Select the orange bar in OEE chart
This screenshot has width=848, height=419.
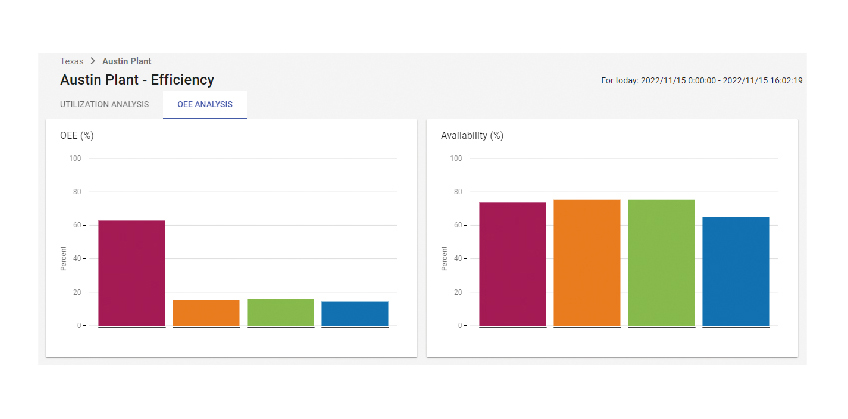pyautogui.click(x=206, y=312)
